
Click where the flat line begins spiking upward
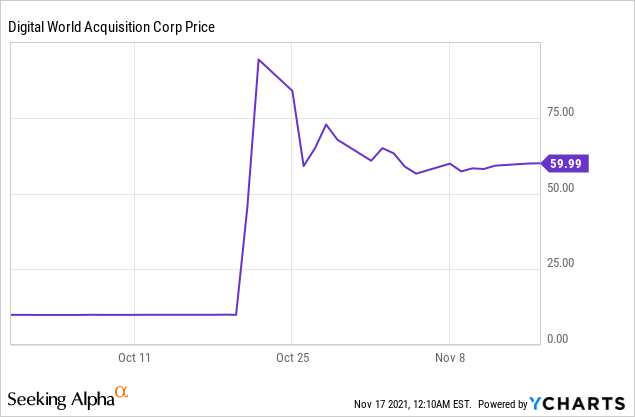[236, 314]
